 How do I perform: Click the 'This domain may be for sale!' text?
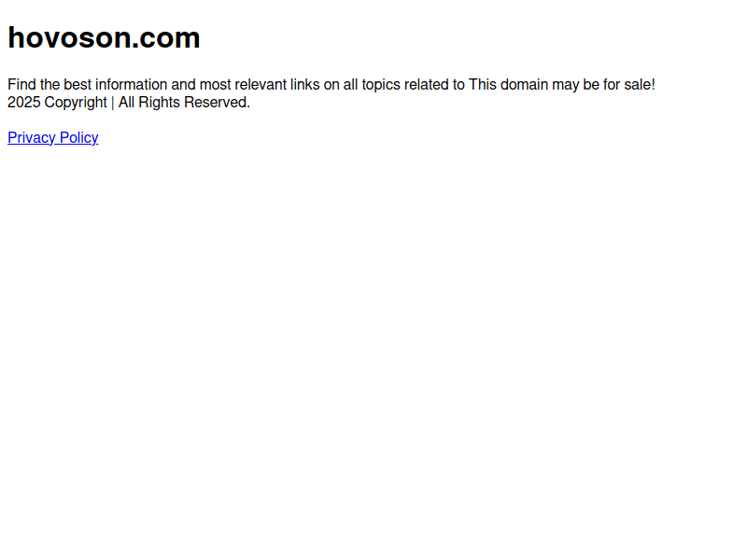(562, 85)
